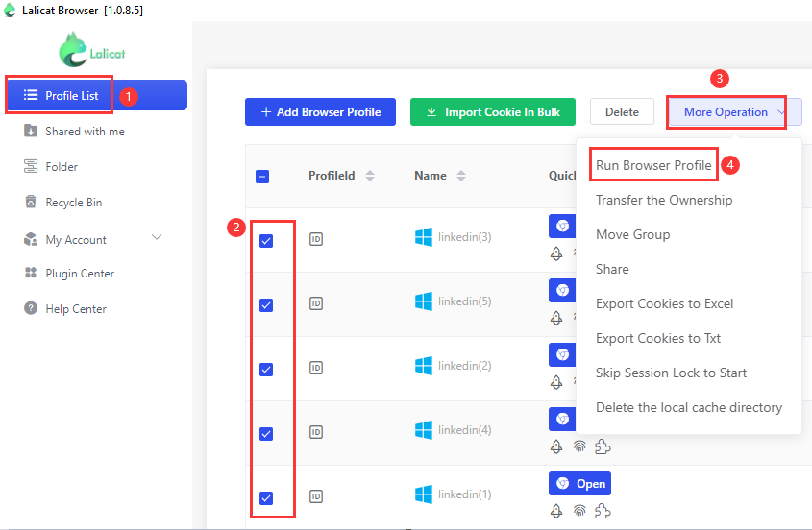Go to Folder in sidebar
The image size is (812, 530).
[x=51, y=167]
